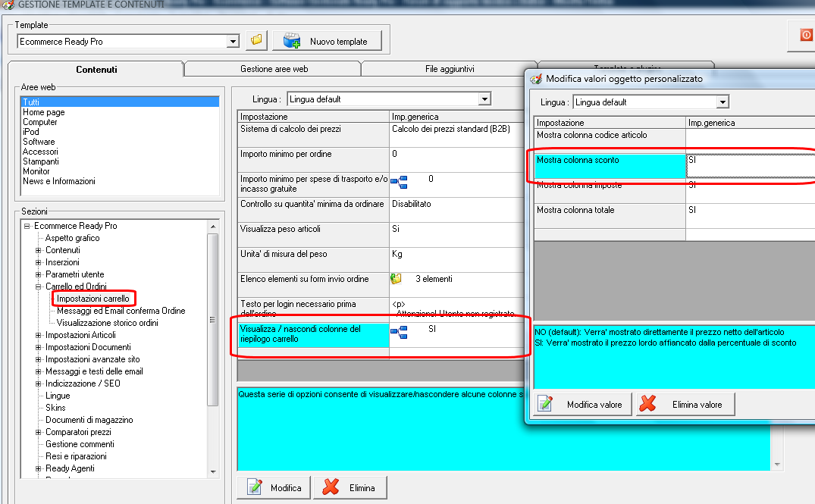Image resolution: width=815 pixels, height=504 pixels.
Task: Click the Modifica valore button
Action: tap(583, 404)
